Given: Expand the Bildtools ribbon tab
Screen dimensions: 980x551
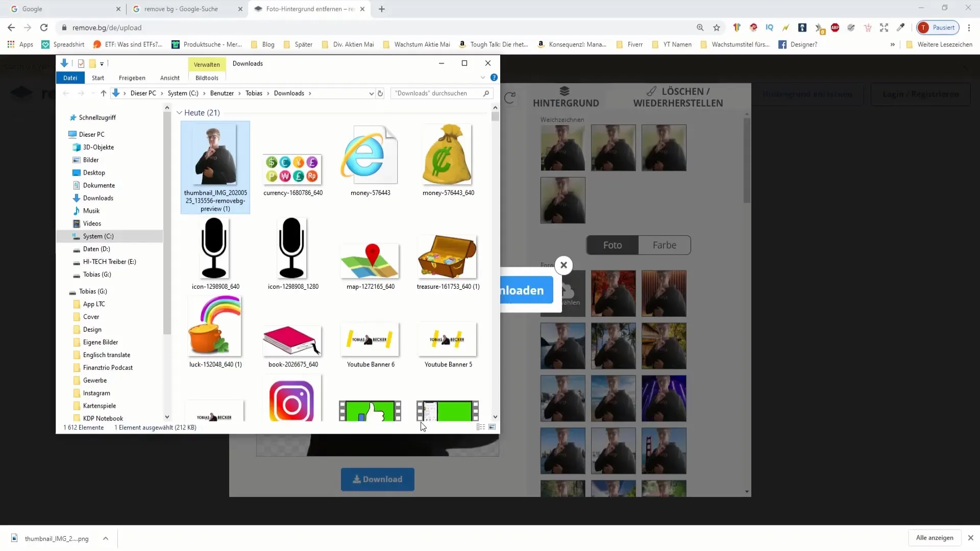Looking at the screenshot, I should 206,78.
